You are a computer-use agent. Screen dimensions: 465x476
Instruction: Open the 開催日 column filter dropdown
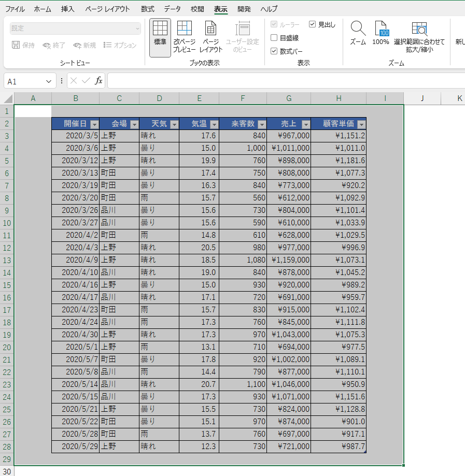coord(94,124)
